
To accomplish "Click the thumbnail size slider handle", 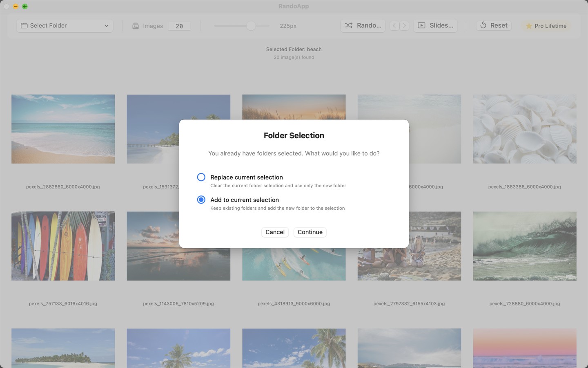I will click(x=251, y=26).
